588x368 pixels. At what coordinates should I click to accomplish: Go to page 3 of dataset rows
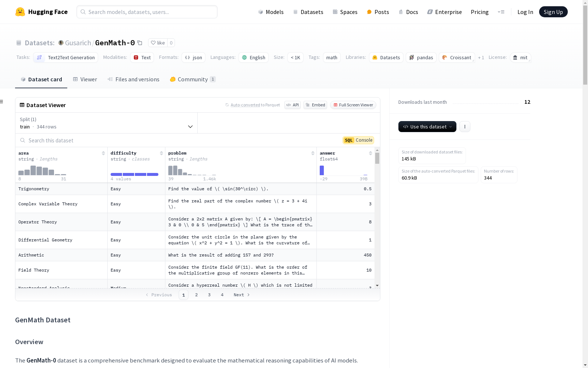point(209,295)
